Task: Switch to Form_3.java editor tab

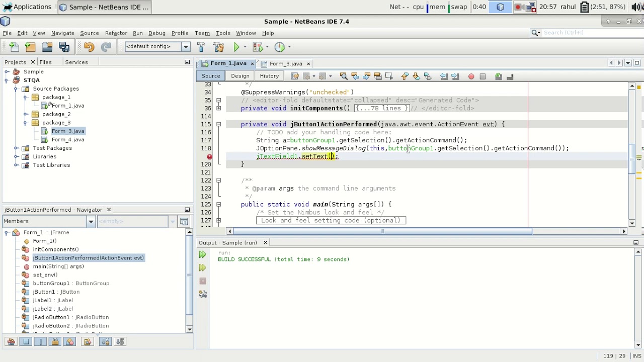Action: pos(285,64)
